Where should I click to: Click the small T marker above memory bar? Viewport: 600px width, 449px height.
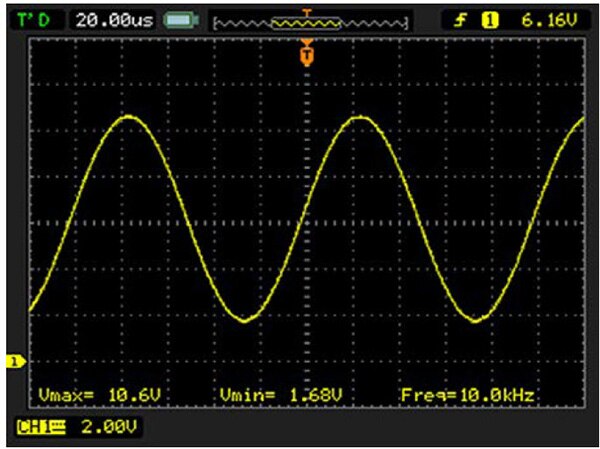pos(307,11)
